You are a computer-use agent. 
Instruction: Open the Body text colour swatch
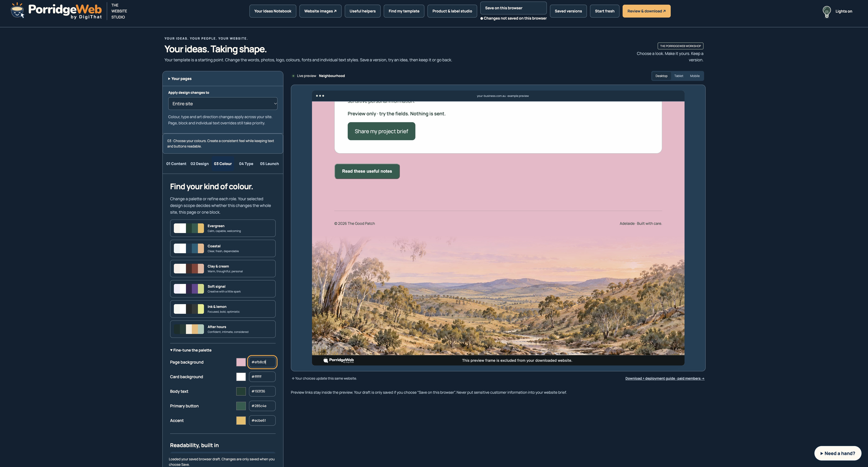click(241, 391)
